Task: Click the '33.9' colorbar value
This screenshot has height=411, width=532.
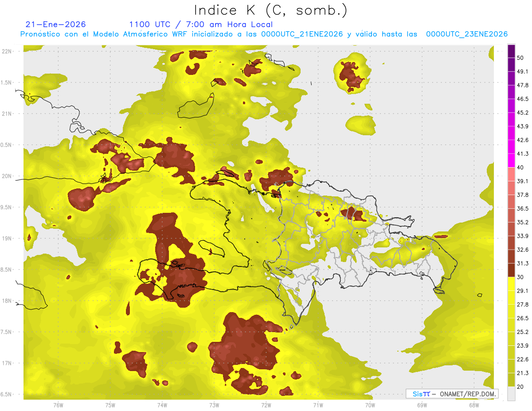Action: [523, 236]
